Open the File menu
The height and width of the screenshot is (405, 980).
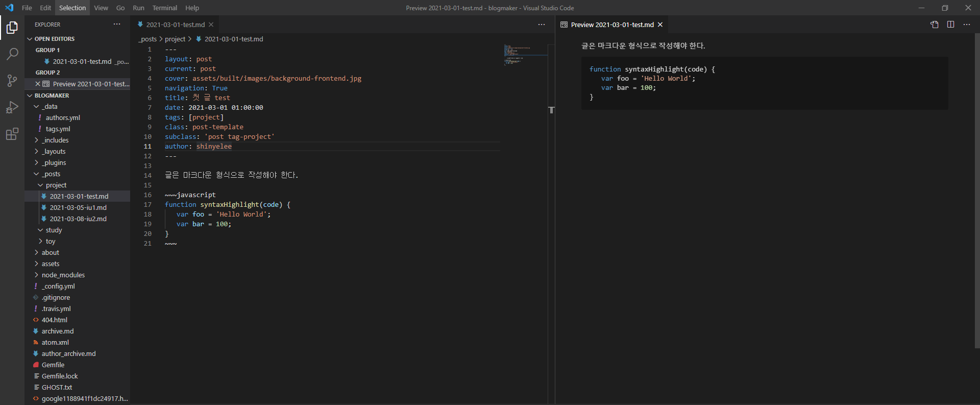point(27,8)
